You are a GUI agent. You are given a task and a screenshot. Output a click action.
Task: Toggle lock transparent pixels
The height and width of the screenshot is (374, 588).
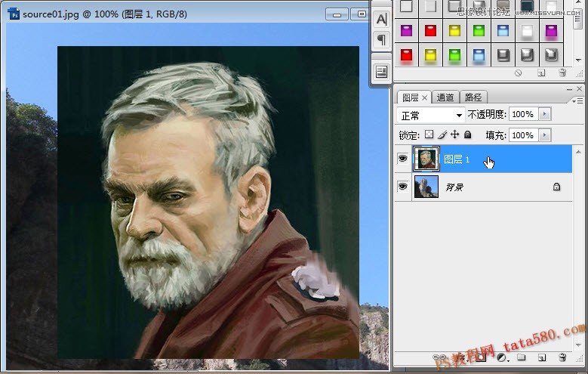pos(429,134)
